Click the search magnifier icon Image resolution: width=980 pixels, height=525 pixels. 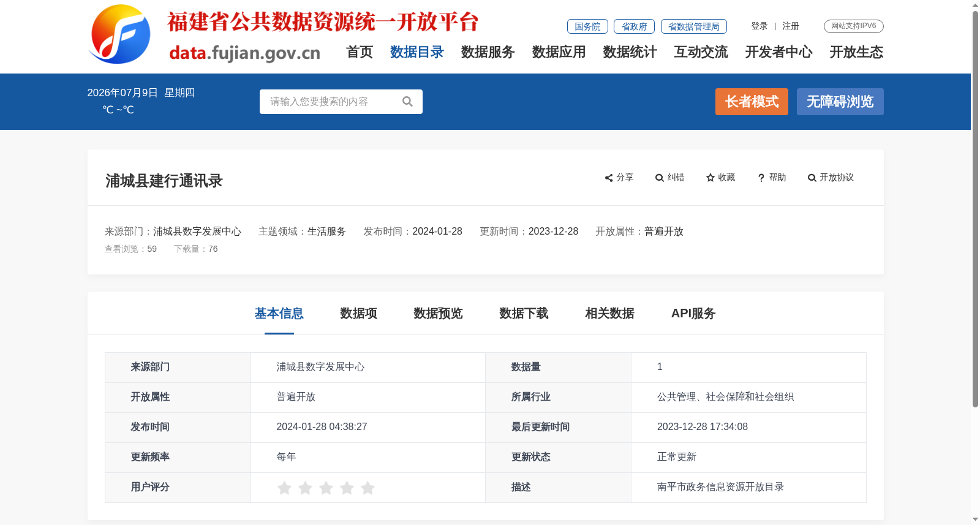407,102
